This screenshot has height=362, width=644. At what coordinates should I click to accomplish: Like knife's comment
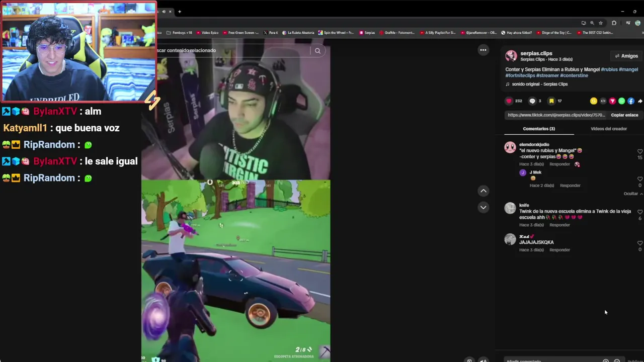pyautogui.click(x=640, y=212)
